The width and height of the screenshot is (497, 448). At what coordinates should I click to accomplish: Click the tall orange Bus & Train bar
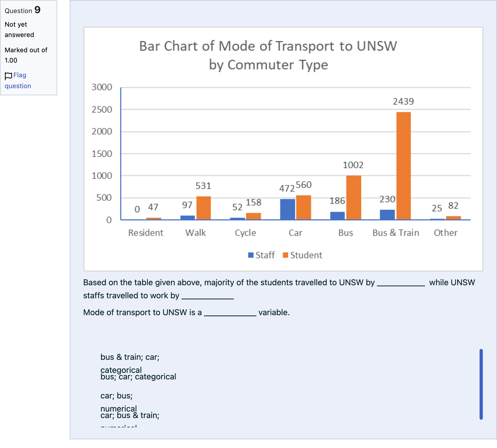[404, 166]
